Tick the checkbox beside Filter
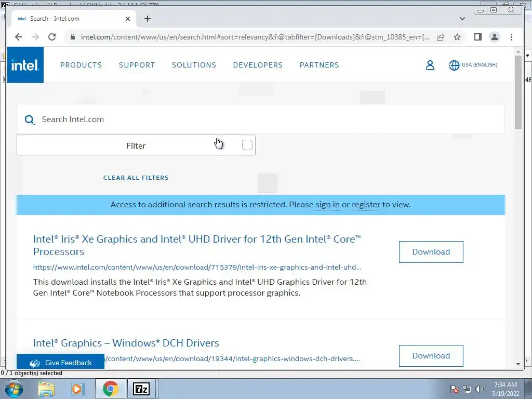 point(247,145)
